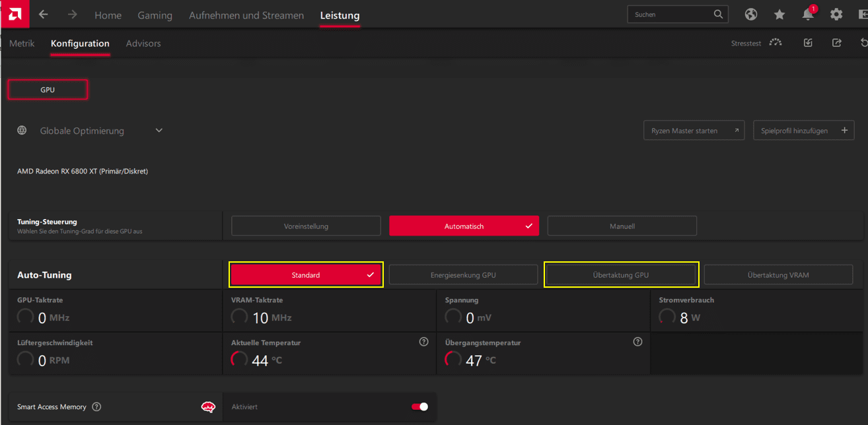Launch Ryzen Master starten button
The height and width of the screenshot is (425, 868).
coord(694,131)
